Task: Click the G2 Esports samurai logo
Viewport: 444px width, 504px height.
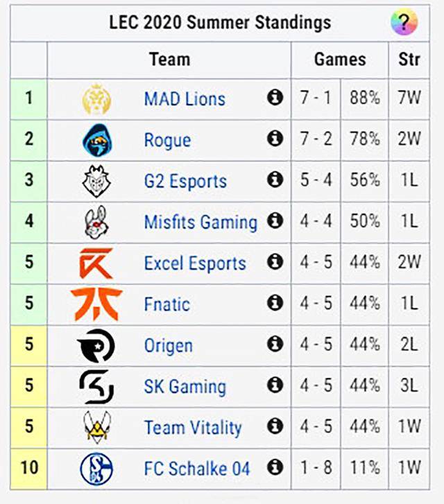Action: pos(96,181)
